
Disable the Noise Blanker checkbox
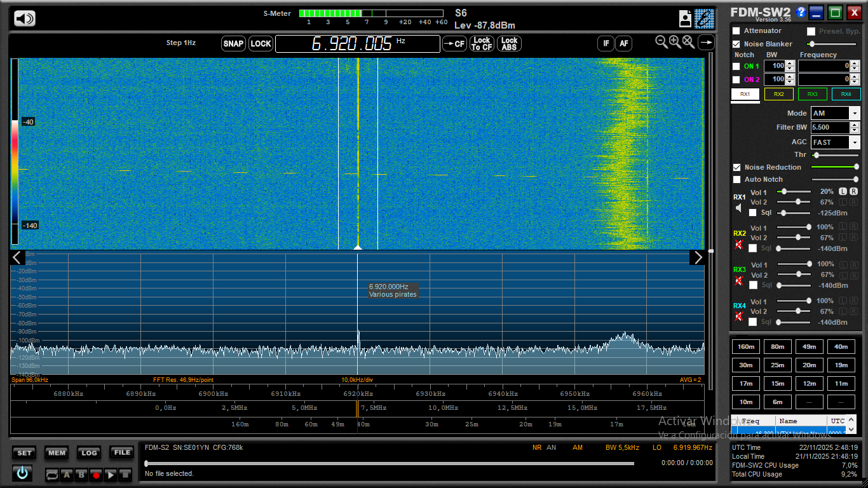(x=736, y=44)
